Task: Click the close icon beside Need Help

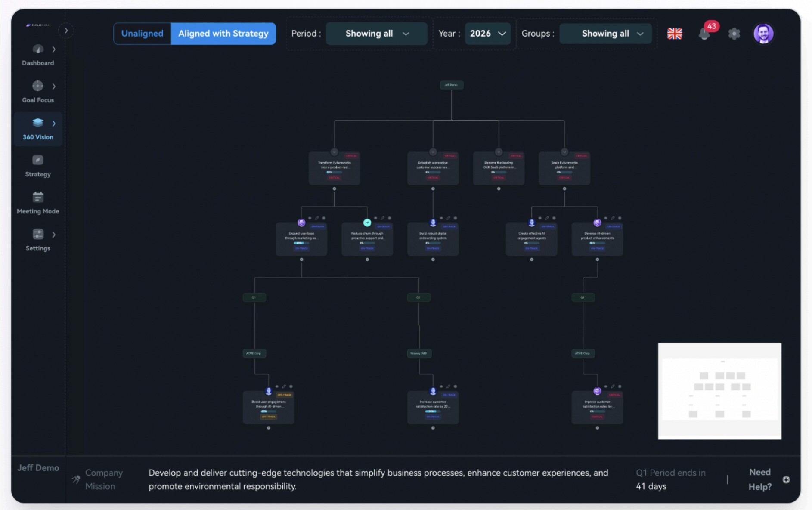Action: [x=786, y=479]
